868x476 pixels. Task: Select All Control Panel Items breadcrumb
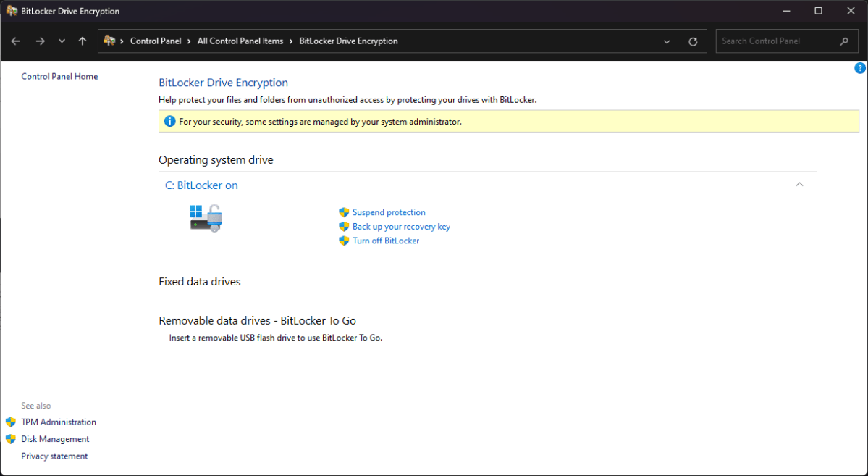pos(240,41)
